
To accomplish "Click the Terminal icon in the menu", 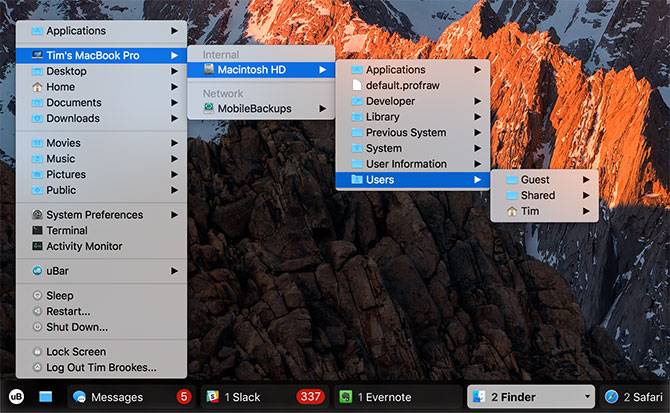I will (37, 231).
